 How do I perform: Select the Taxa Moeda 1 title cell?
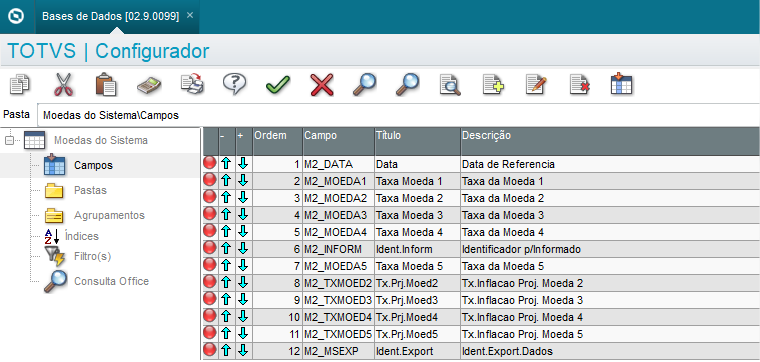[417, 181]
